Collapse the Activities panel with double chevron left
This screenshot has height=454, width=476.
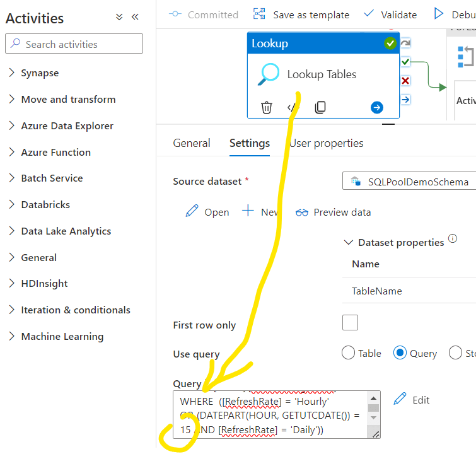pyautogui.click(x=135, y=18)
